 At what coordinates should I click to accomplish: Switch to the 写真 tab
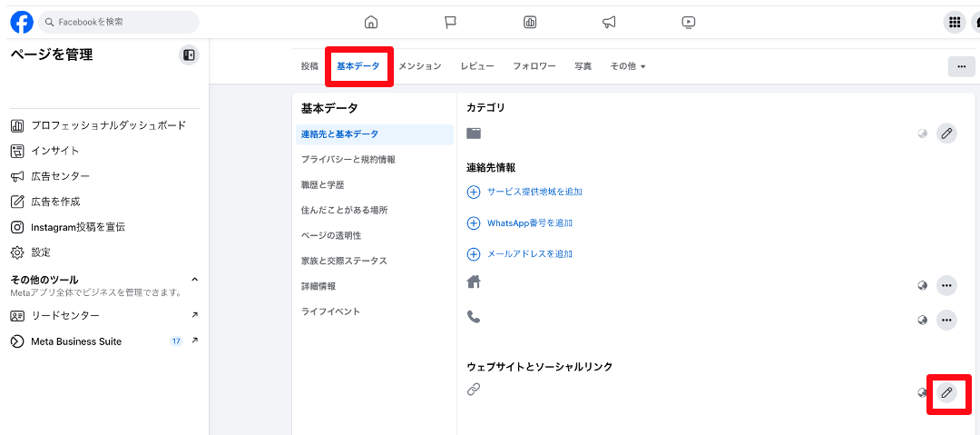click(x=583, y=65)
